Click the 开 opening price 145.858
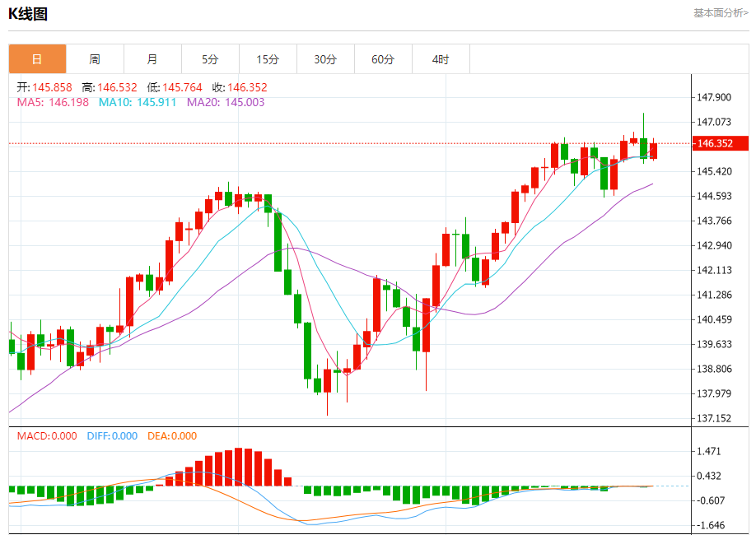This screenshot has height=535, width=756. (x=45, y=87)
